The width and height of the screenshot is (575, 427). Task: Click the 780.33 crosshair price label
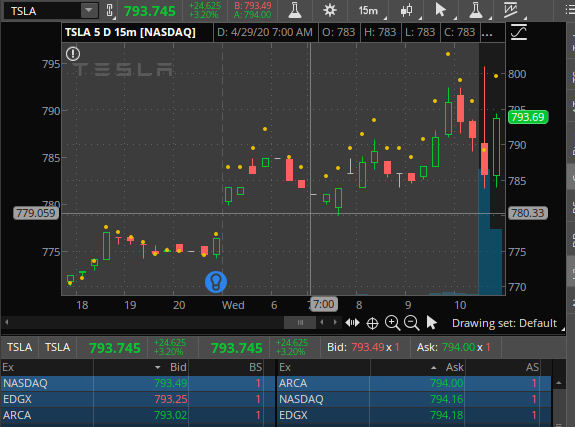point(528,213)
